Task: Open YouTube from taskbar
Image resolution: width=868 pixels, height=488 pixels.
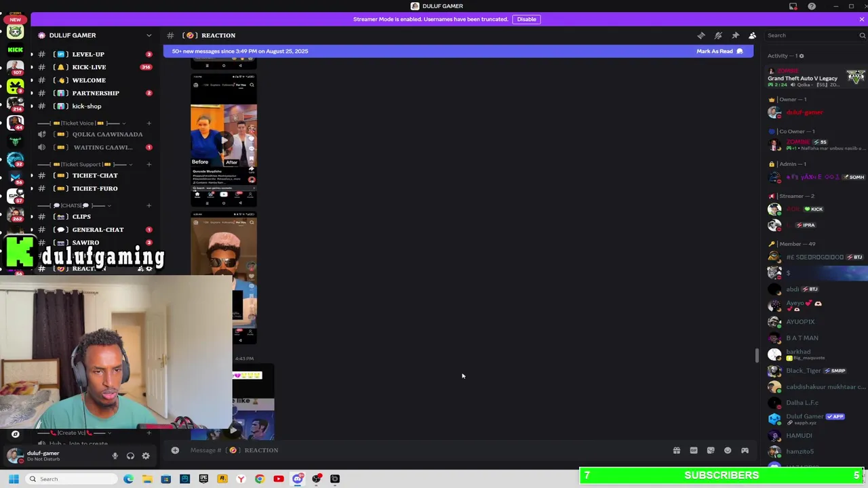Action: point(278,479)
